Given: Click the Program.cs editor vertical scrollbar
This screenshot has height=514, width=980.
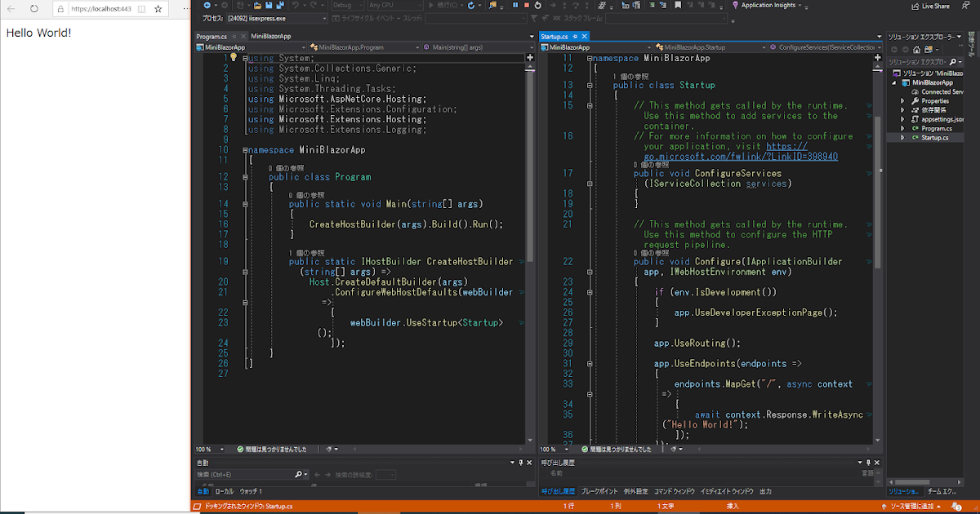Looking at the screenshot, I should click(x=530, y=163).
